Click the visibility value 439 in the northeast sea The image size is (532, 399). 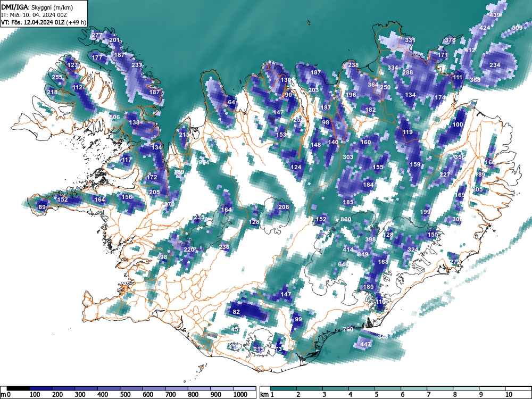(495, 15)
